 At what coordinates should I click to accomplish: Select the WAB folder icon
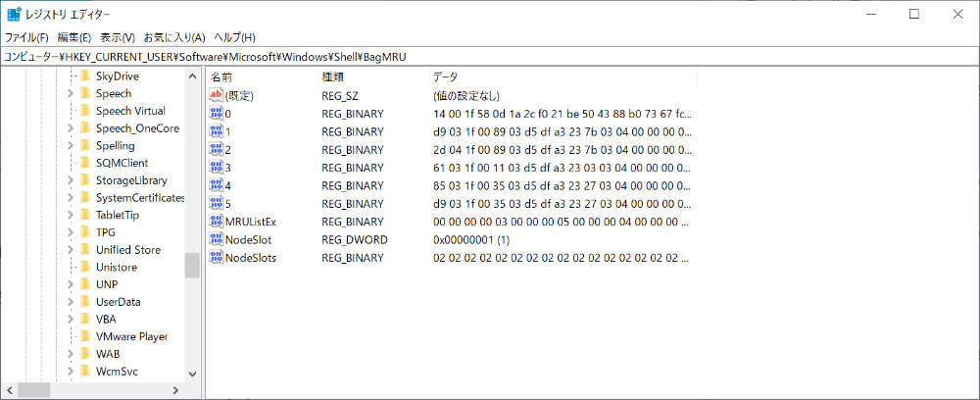click(x=85, y=354)
